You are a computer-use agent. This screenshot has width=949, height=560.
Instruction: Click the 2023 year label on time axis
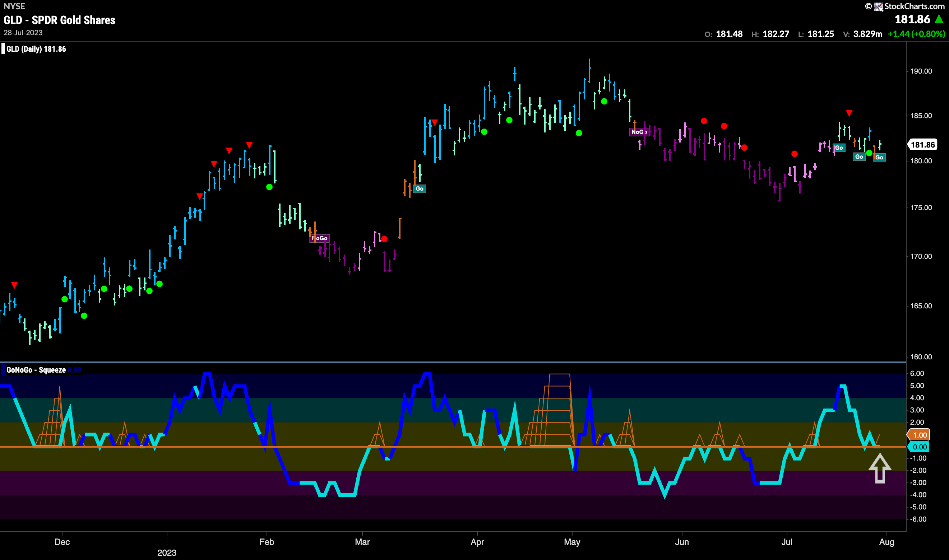[167, 553]
